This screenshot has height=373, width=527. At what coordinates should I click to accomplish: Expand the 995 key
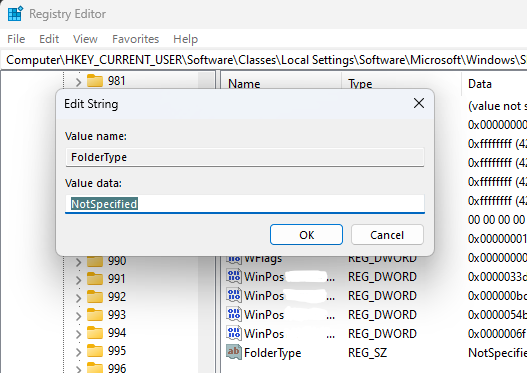click(x=78, y=352)
